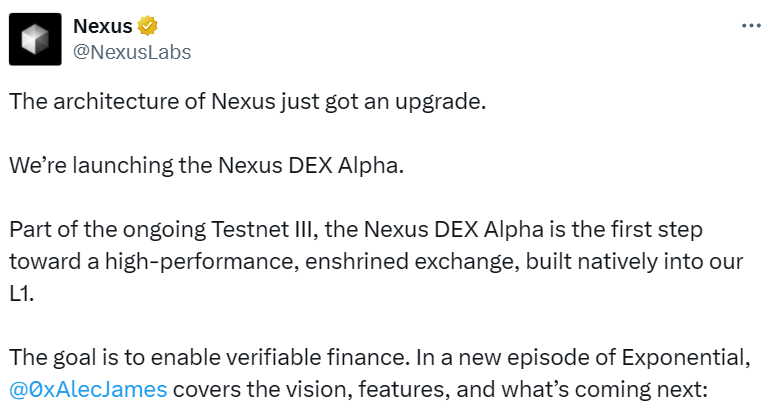Click the "We're launching the Nexus DEX Alpha" line
This screenshot has height=406, width=764.
pos(206,166)
